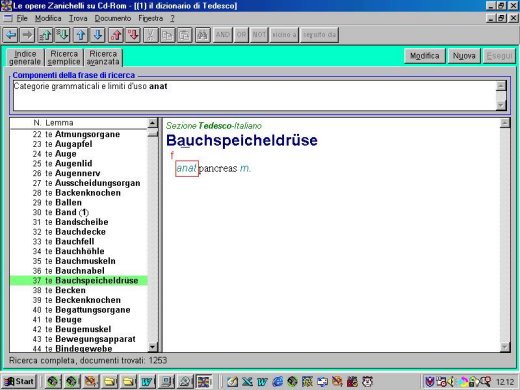Open the Documento menu
Viewport: 520px width, 390px height.
(113, 18)
